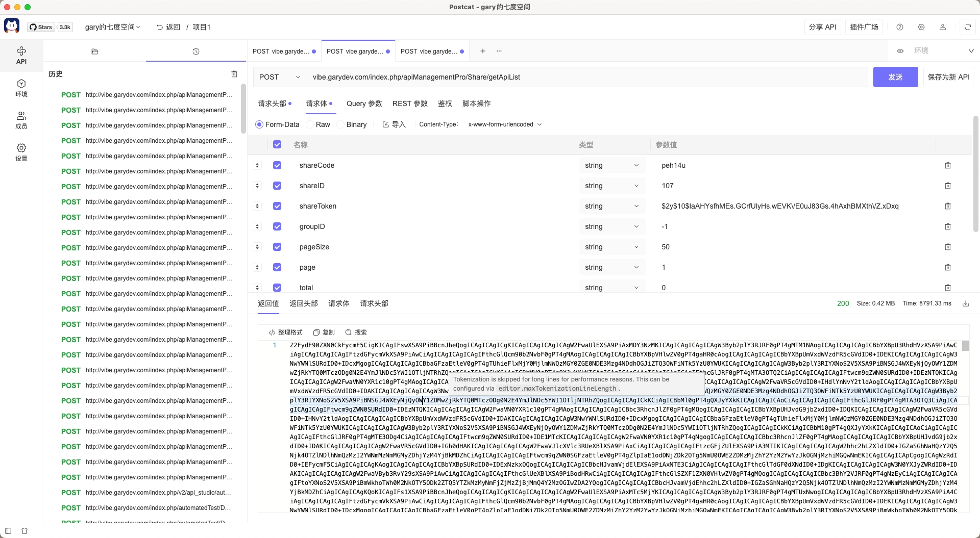
Task: Click the response editor vertical scrollbar
Action: [x=966, y=345]
